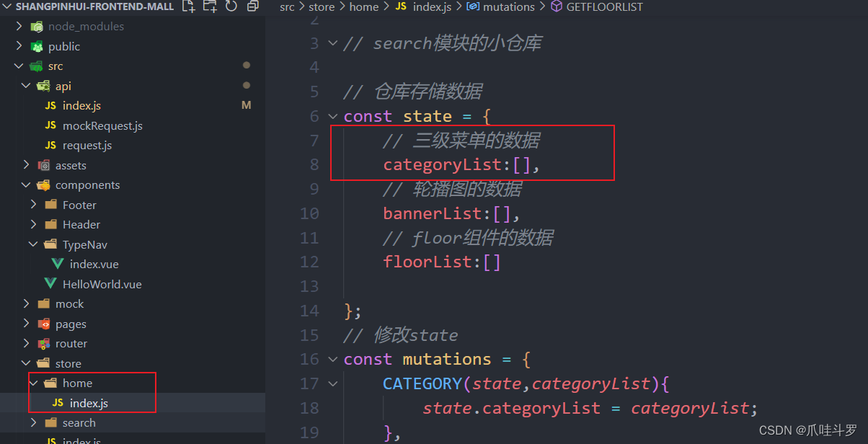Click Vue icon of HelloWorld.vue
The image size is (868, 444).
[50, 284]
